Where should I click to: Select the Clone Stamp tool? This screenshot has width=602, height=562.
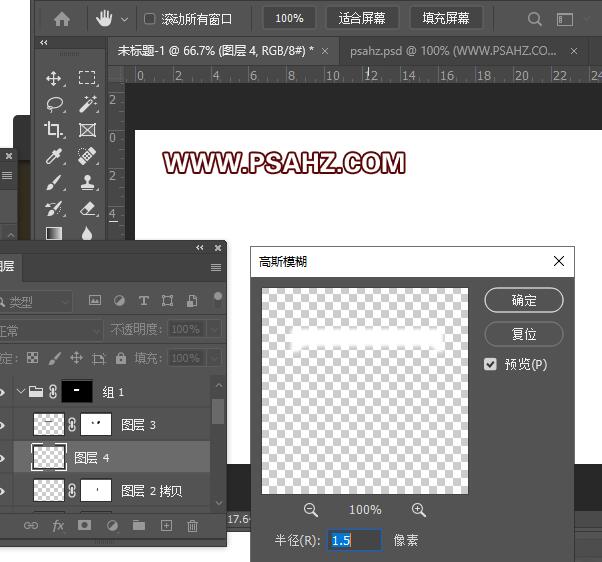tap(88, 182)
